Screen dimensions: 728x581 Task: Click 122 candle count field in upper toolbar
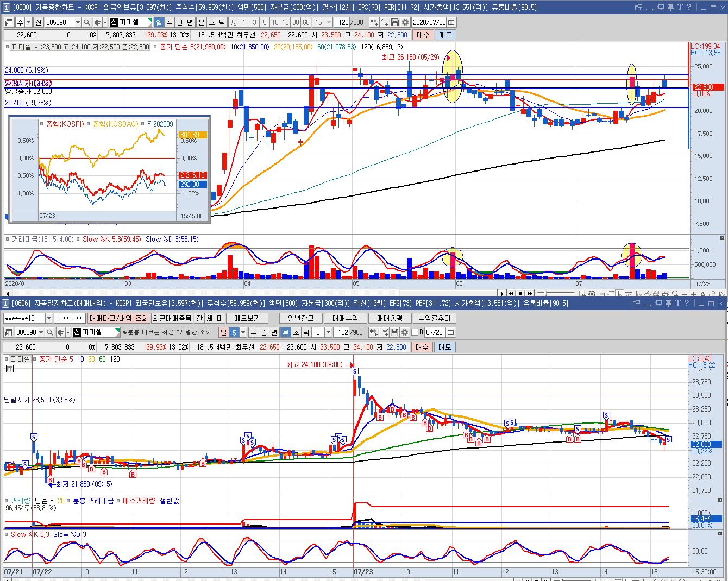click(343, 22)
